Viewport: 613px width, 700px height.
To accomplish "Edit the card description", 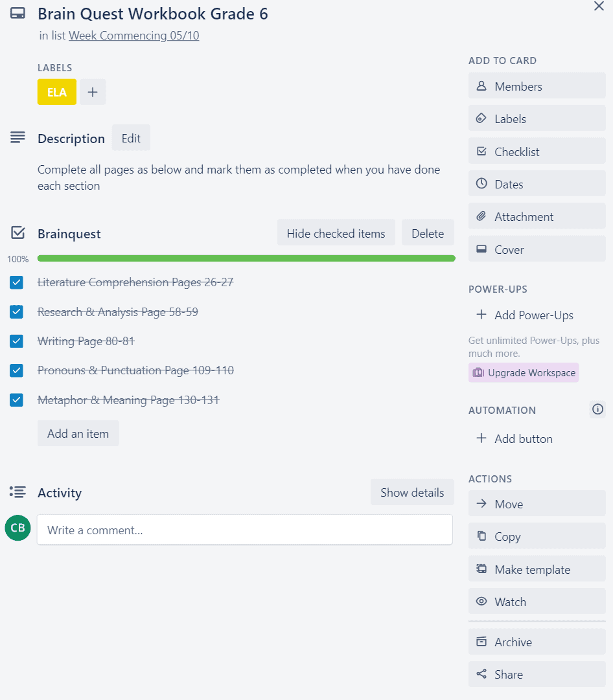I will 131,139.
